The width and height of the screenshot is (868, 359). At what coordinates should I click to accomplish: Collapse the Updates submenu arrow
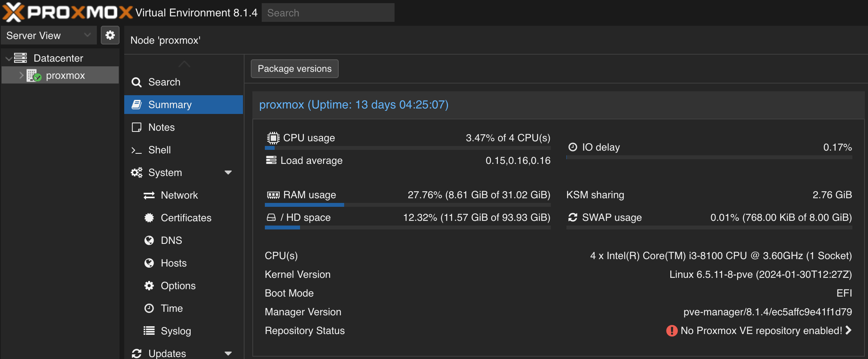tap(228, 354)
